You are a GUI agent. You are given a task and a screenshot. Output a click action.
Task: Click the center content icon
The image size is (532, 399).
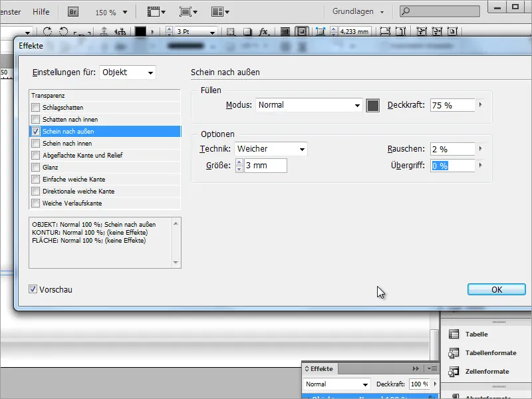453,31
